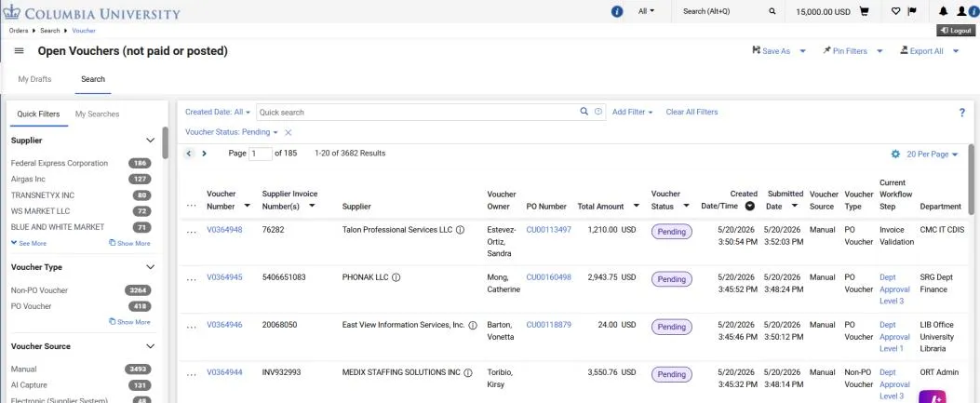
Task: Click the Columbia University logo
Action: click(x=92, y=12)
